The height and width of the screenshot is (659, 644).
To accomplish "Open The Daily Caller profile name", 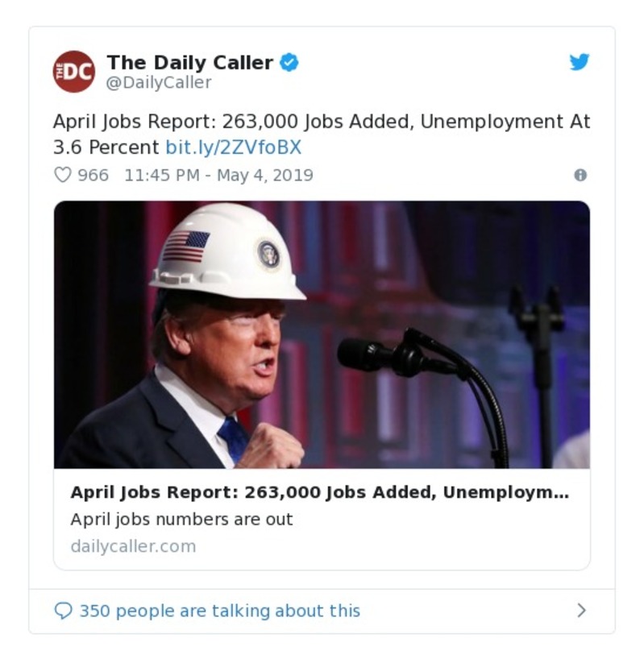I will point(189,63).
